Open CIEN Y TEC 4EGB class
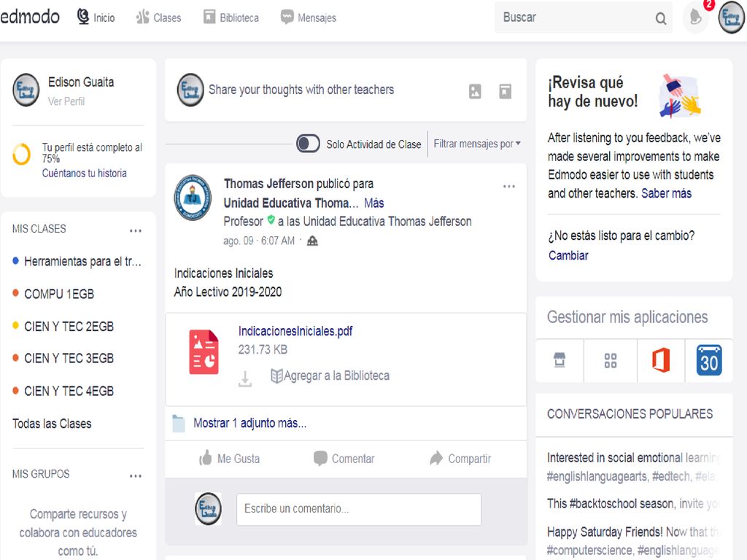 pos(69,391)
